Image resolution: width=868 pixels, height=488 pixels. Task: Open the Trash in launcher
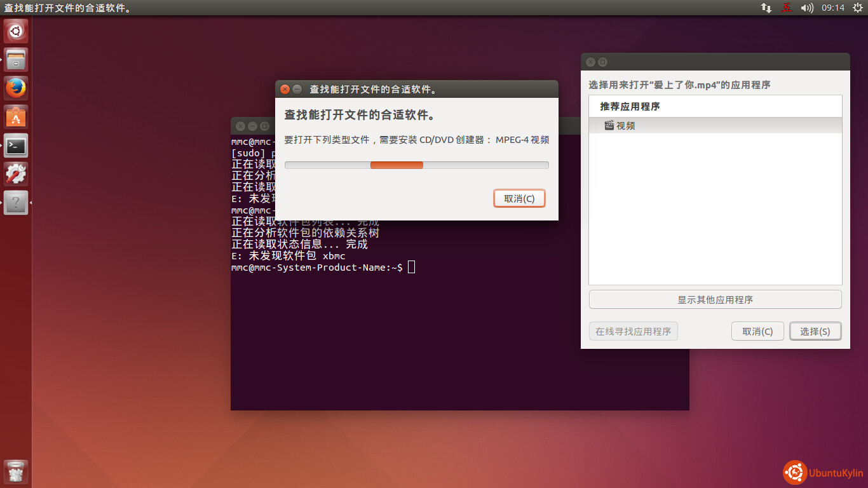tap(16, 472)
